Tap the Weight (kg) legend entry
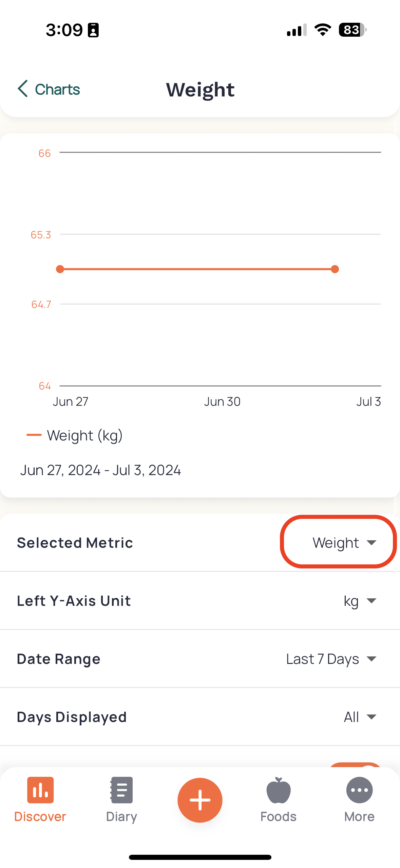The height and width of the screenshot is (868, 400). click(x=75, y=435)
